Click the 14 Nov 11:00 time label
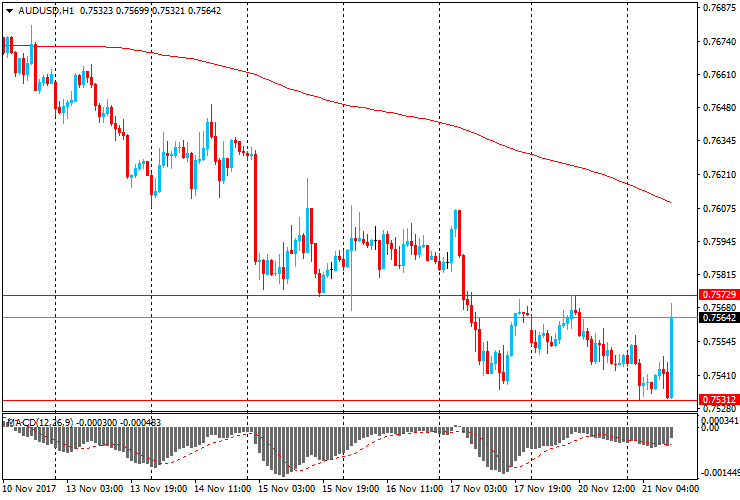 (222, 488)
